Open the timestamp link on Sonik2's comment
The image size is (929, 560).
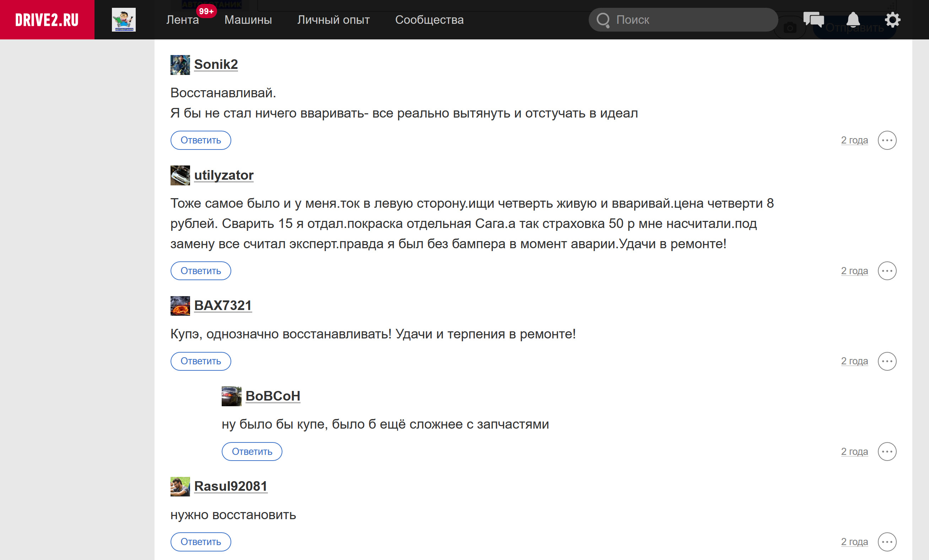tap(854, 140)
